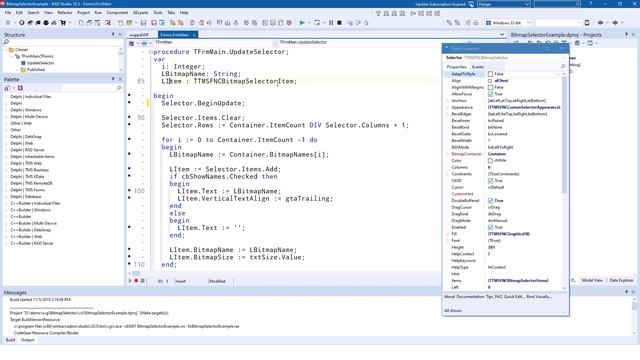Expand the Font property
640x360 pixels.
[x=448, y=240]
